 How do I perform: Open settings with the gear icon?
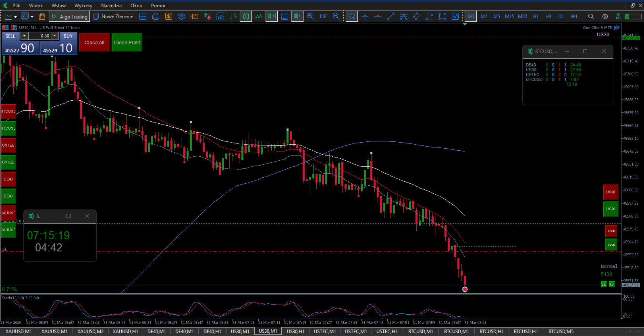click(x=182, y=17)
